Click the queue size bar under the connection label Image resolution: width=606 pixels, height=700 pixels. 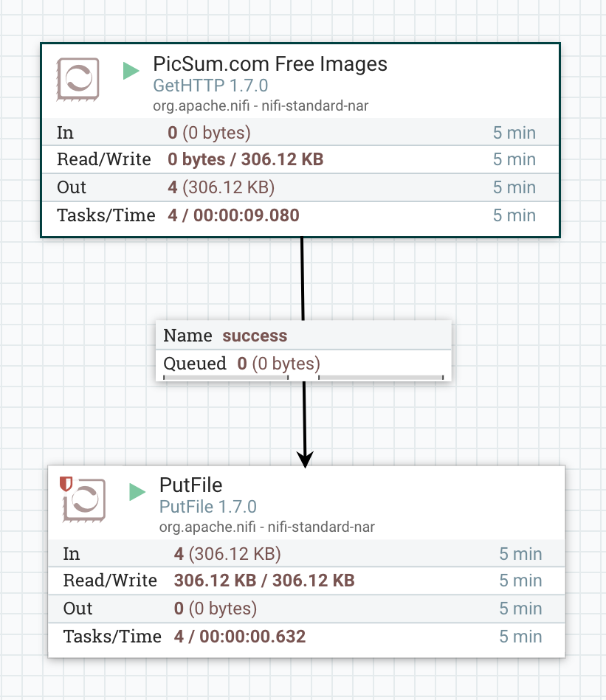303,378
